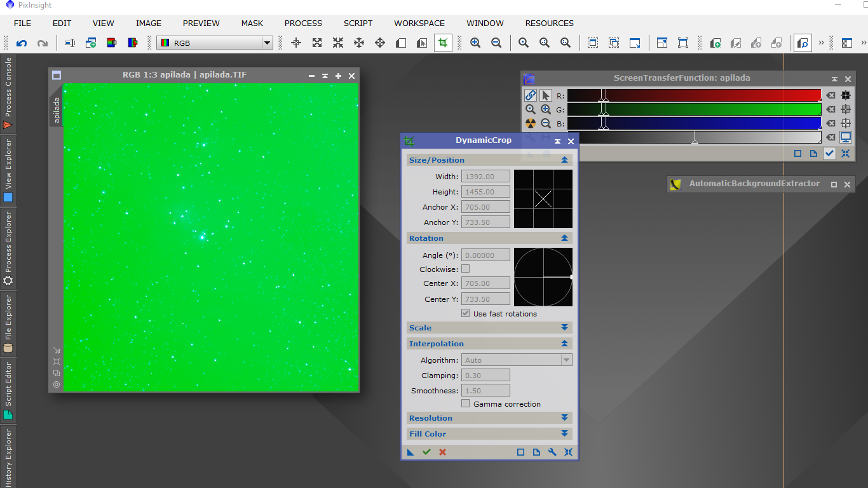Open the View Explorer side panel
The image size is (868, 488).
coord(8,171)
